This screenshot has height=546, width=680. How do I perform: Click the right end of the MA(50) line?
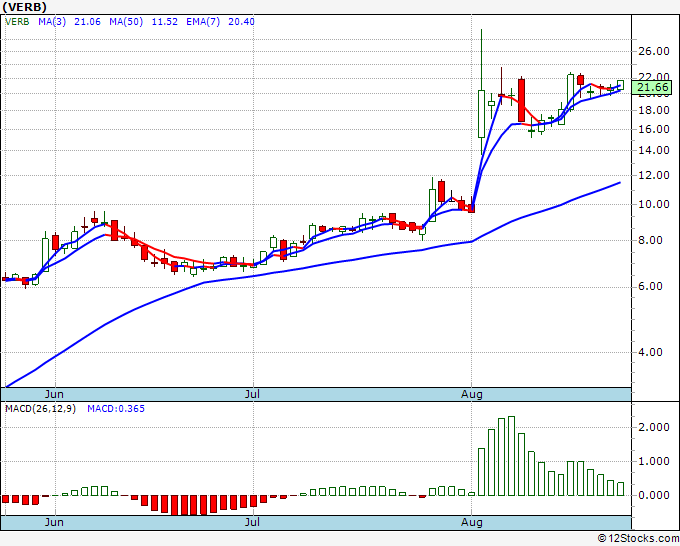(x=620, y=183)
